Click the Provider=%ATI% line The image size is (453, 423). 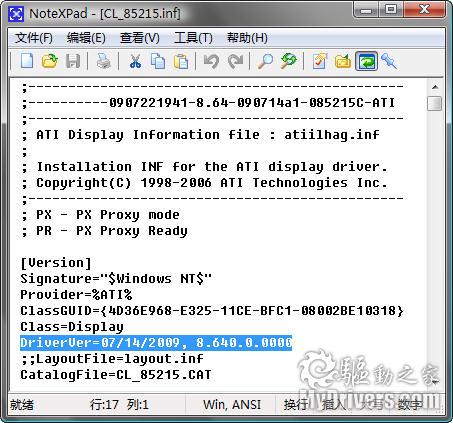(x=76, y=295)
